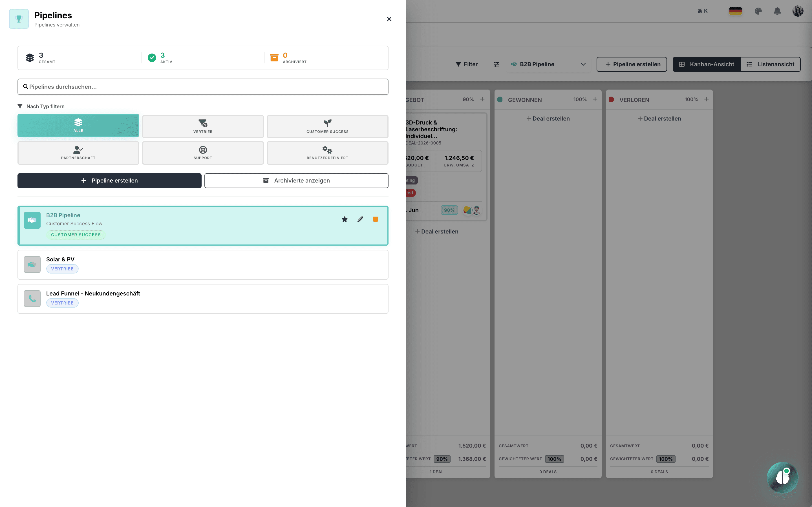Archive B2B Pipeline via orange box icon
The height and width of the screenshot is (507, 812).
tap(376, 219)
